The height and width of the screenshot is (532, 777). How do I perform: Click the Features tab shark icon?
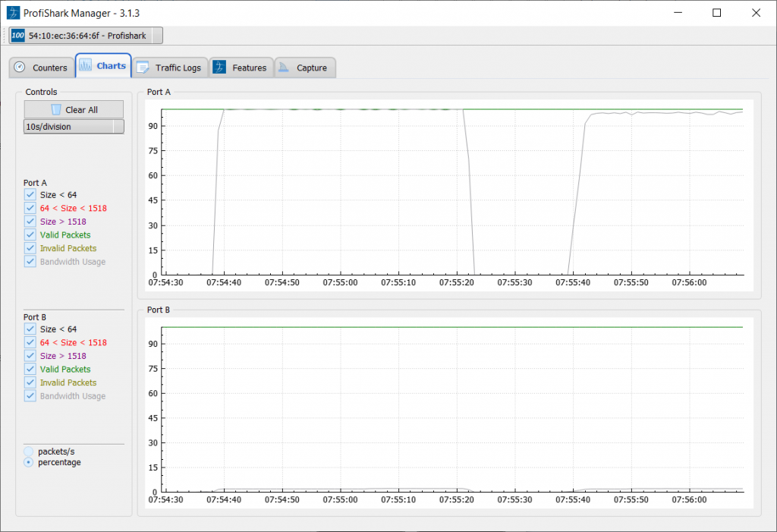coord(219,67)
